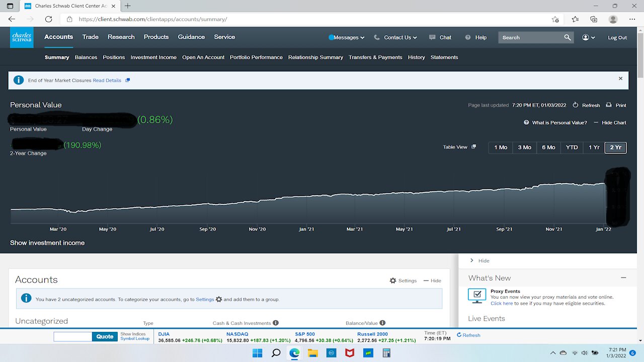Click the quote symbol input box
This screenshot has height=362, width=644.
73,336
